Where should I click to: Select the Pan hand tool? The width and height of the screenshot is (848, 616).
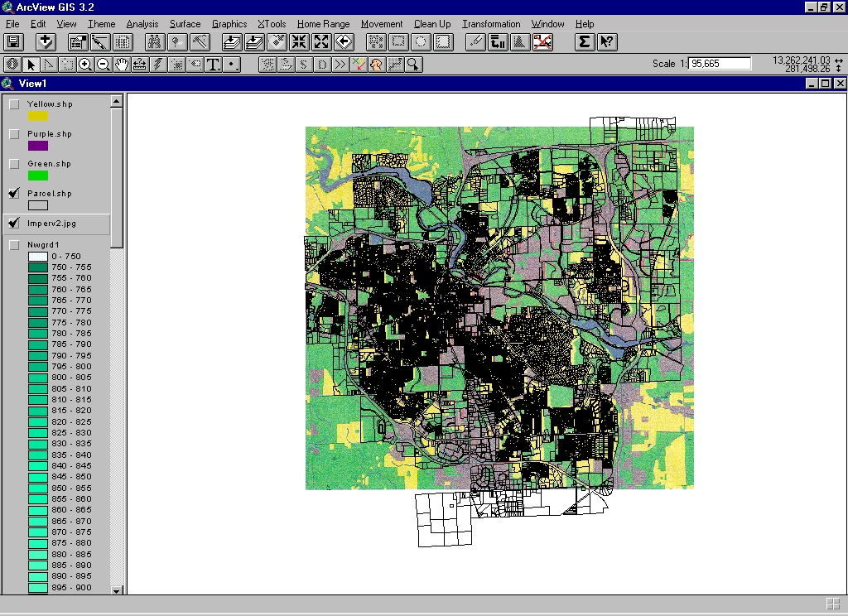point(122,65)
